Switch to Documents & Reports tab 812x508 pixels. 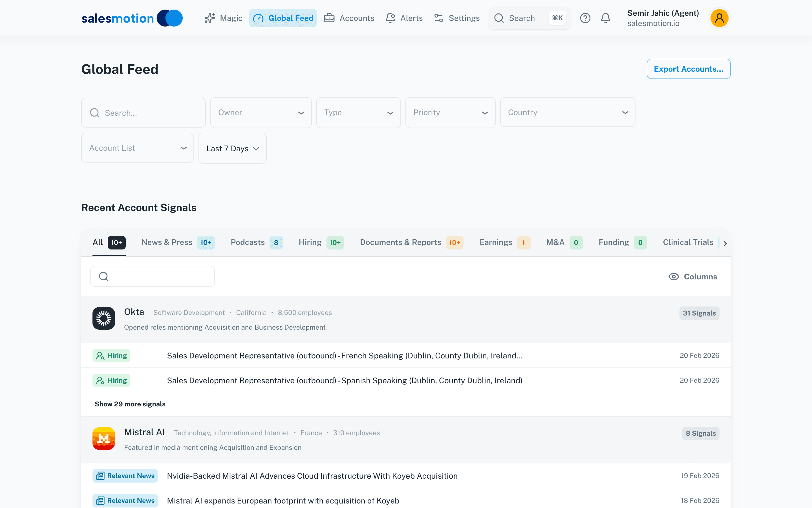pyautogui.click(x=412, y=243)
